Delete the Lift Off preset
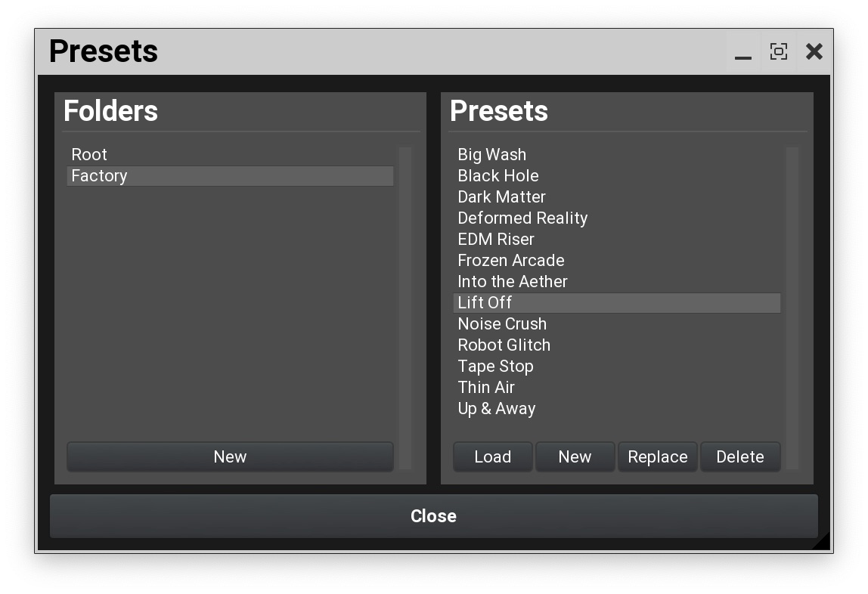Viewport: 868px width, 594px height. tap(740, 456)
